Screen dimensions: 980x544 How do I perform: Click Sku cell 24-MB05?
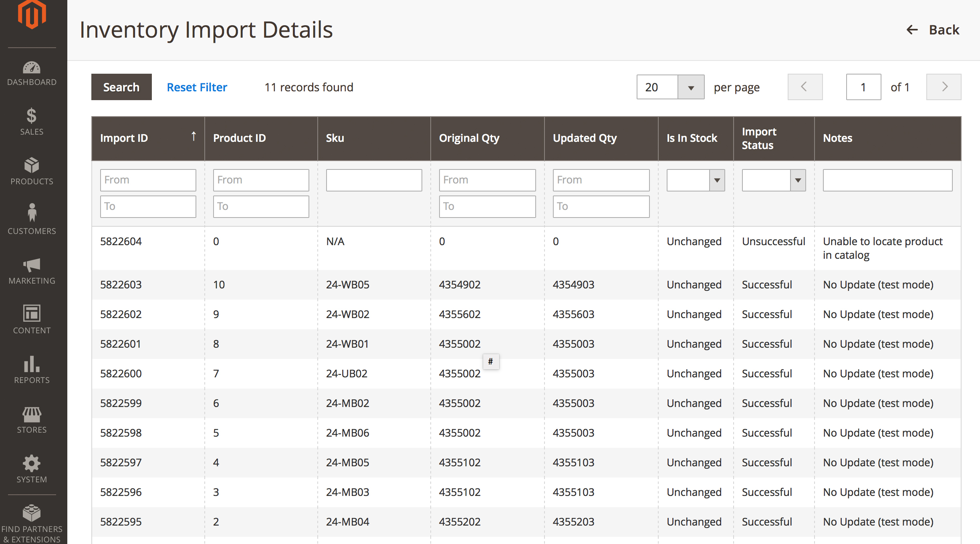348,463
